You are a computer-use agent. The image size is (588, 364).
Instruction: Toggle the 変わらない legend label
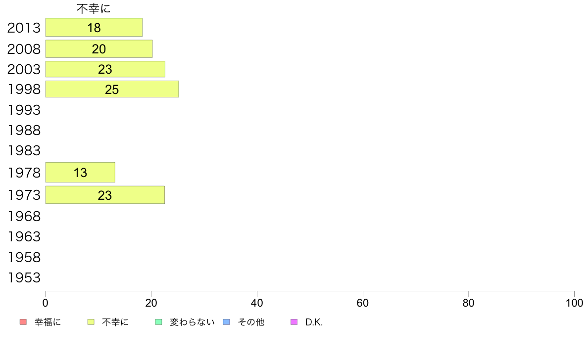(x=192, y=322)
